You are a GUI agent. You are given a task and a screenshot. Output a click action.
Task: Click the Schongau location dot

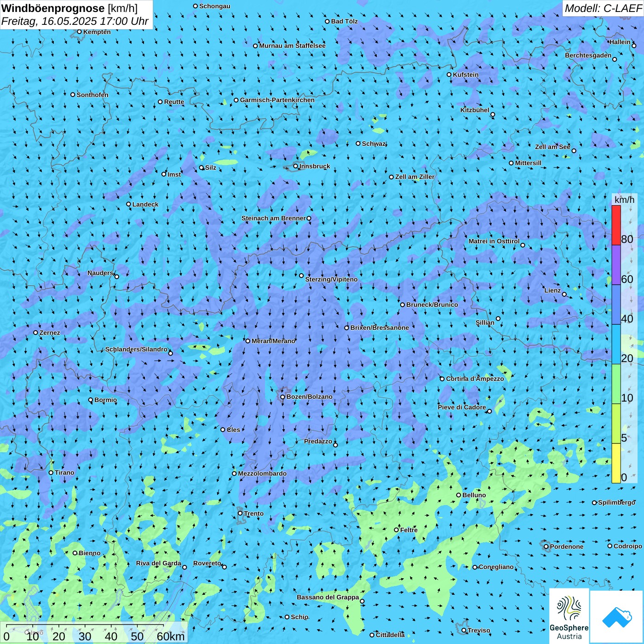195,6
